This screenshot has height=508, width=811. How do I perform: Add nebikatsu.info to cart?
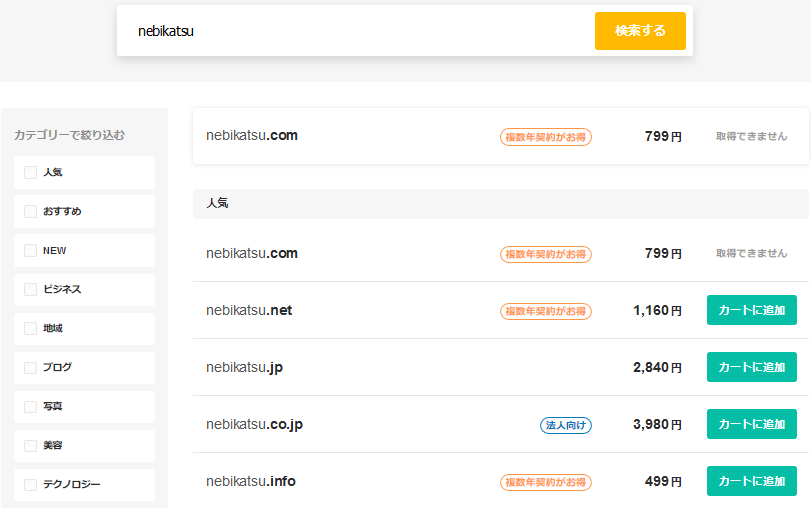(751, 481)
